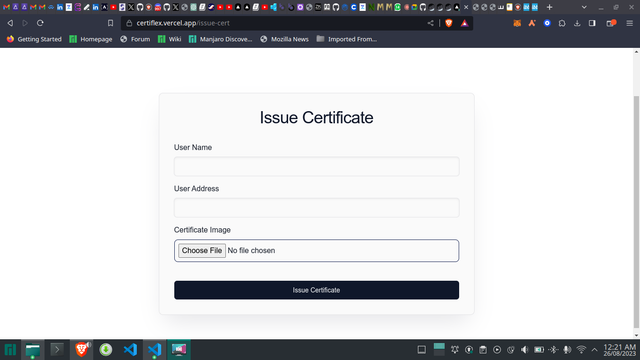The image size is (640, 360).
Task: Switch to Brave browser in taskbar
Action: pyautogui.click(x=81, y=350)
